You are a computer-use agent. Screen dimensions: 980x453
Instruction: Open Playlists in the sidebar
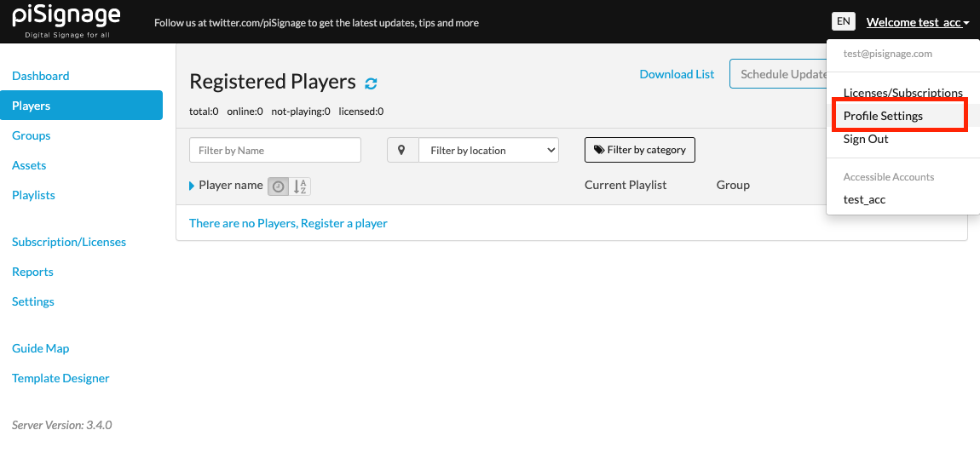pos(34,195)
